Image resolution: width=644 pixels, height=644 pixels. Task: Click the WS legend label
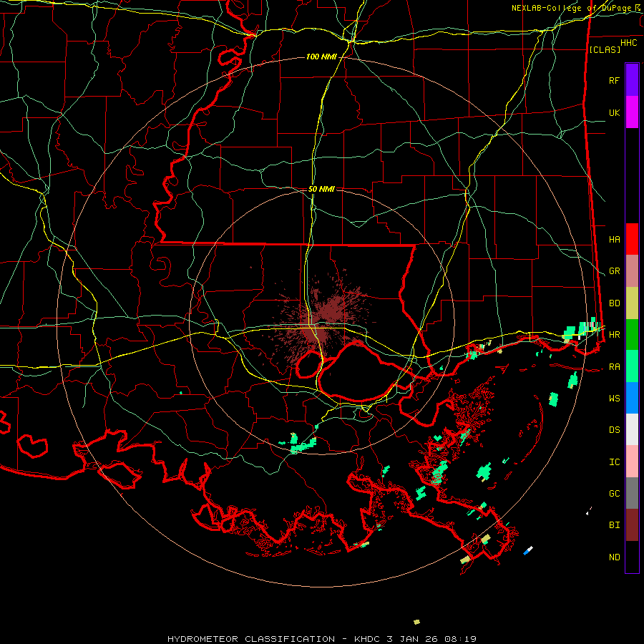[614, 399]
